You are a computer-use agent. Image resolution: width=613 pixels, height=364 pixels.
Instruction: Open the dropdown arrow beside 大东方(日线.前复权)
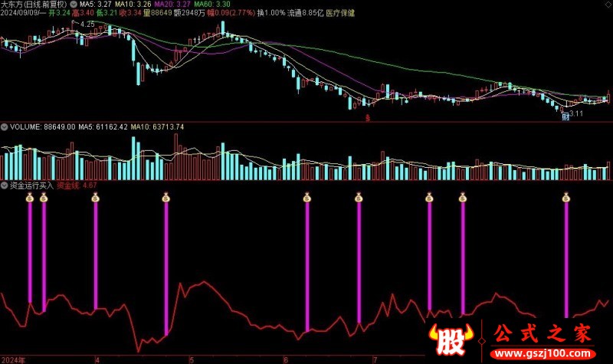(x=74, y=5)
